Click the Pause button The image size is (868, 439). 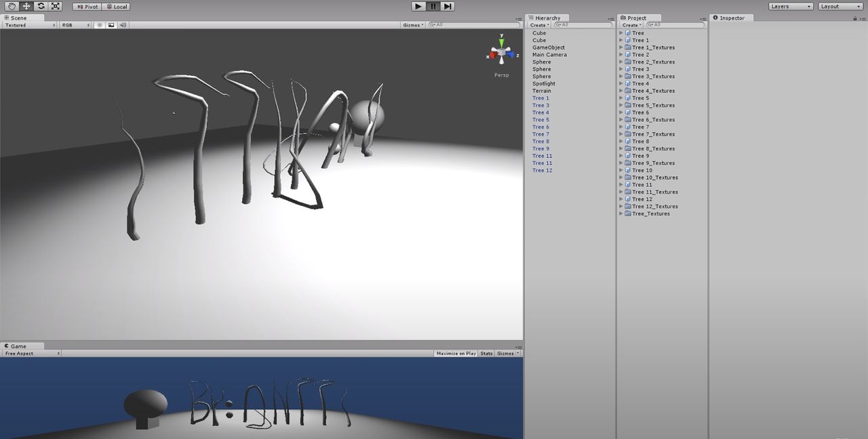point(433,6)
